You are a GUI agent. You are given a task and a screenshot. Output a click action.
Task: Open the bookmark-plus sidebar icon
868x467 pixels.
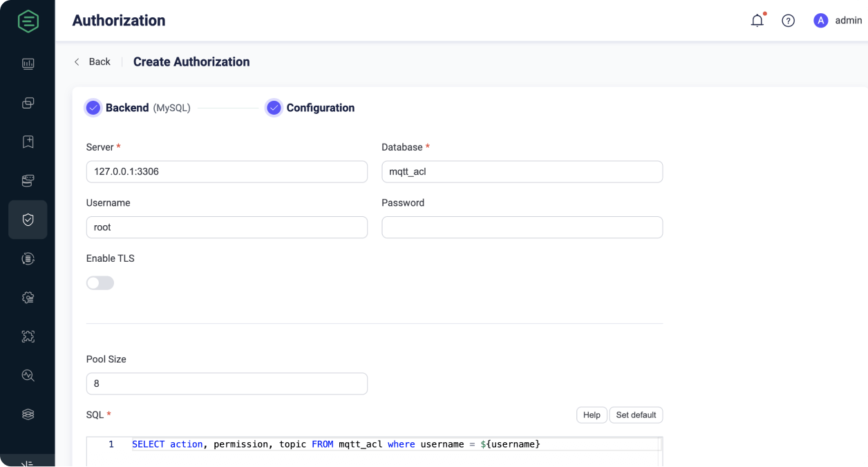coord(28,142)
